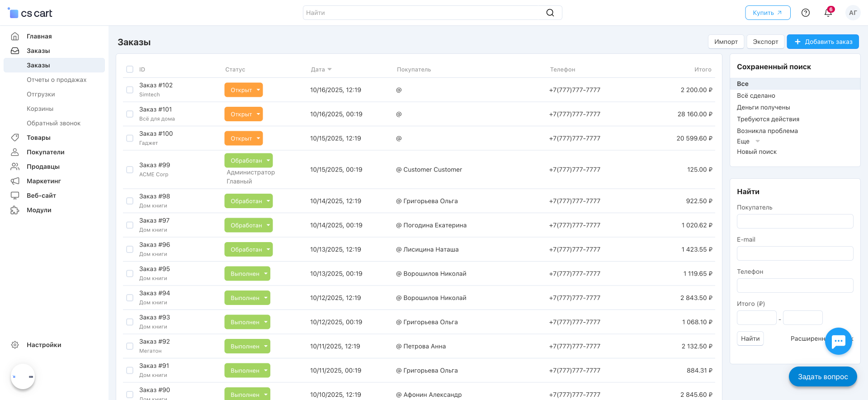Click Новый поиск link
This screenshot has width=868, height=400.
(756, 152)
